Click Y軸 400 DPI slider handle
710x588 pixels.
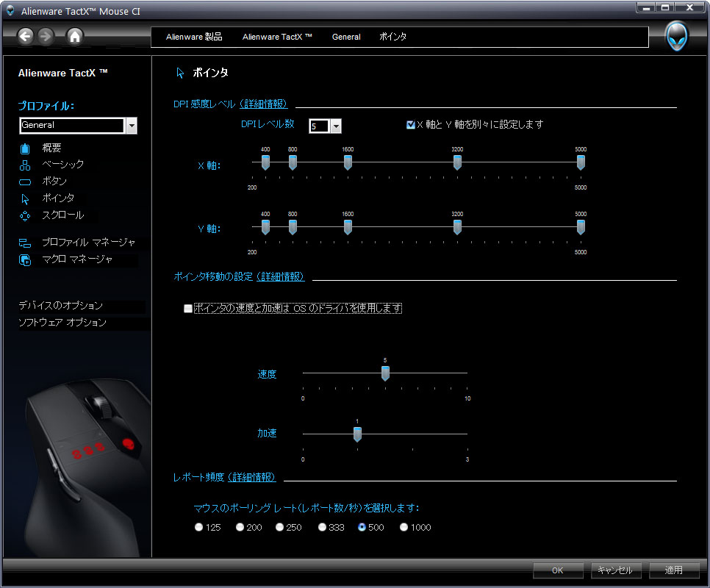[266, 227]
